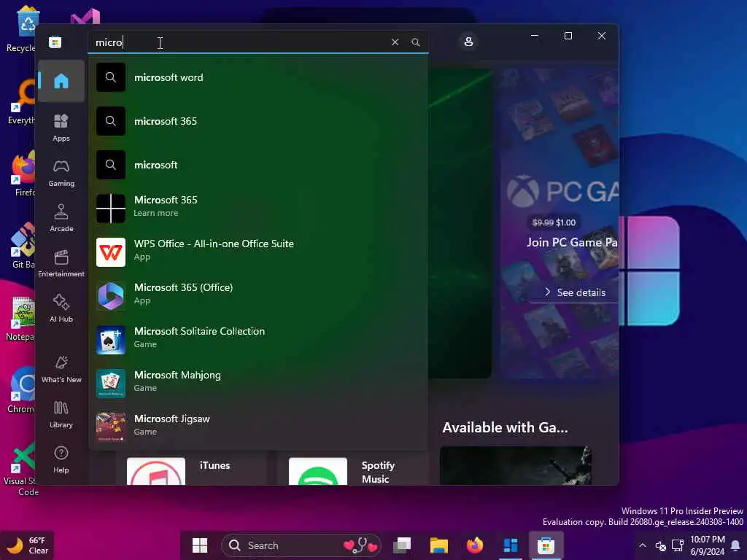
Task: Open Microsoft 365 (Office) app result
Action: [258, 296]
